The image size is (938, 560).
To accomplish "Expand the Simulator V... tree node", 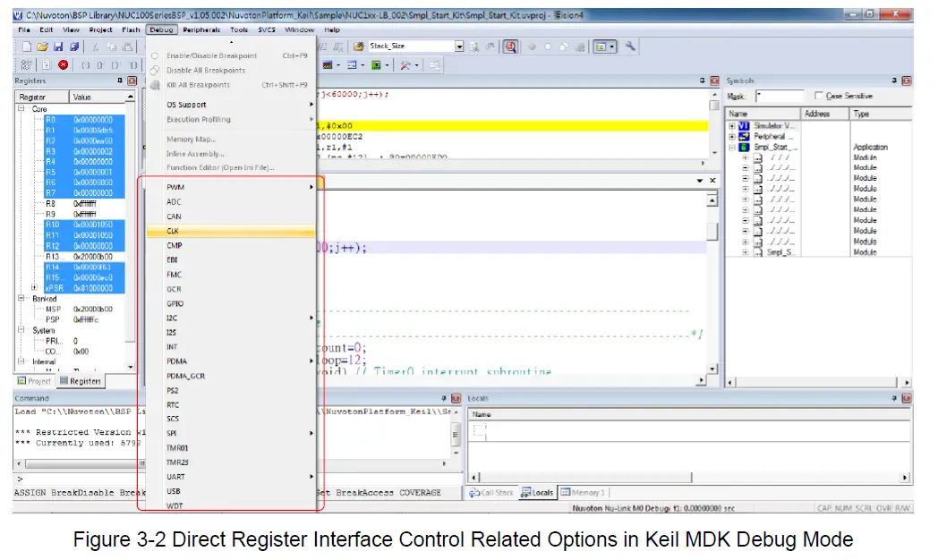I will [x=733, y=126].
